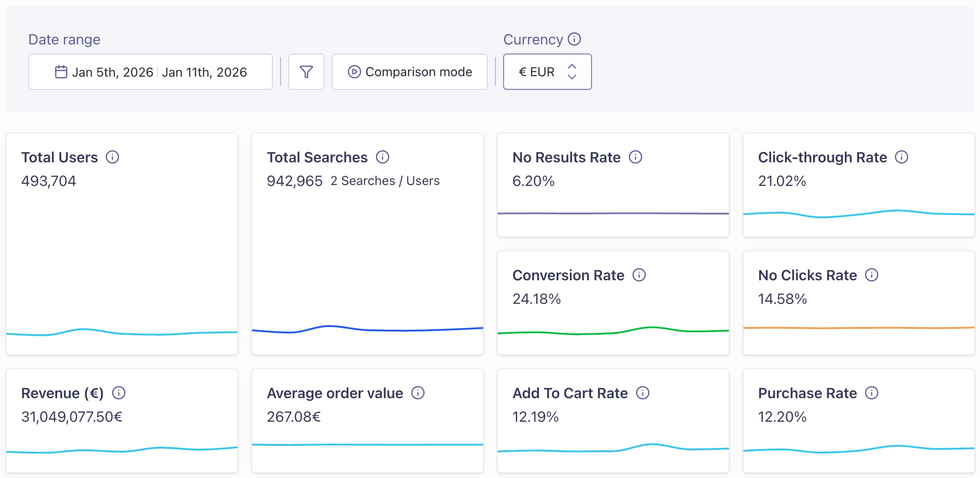Open the EUR currency dropdown
This screenshot has width=980, height=478.
[547, 71]
